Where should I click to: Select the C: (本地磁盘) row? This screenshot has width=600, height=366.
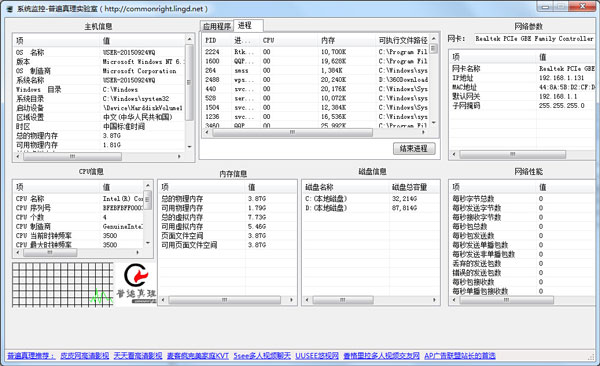371,199
